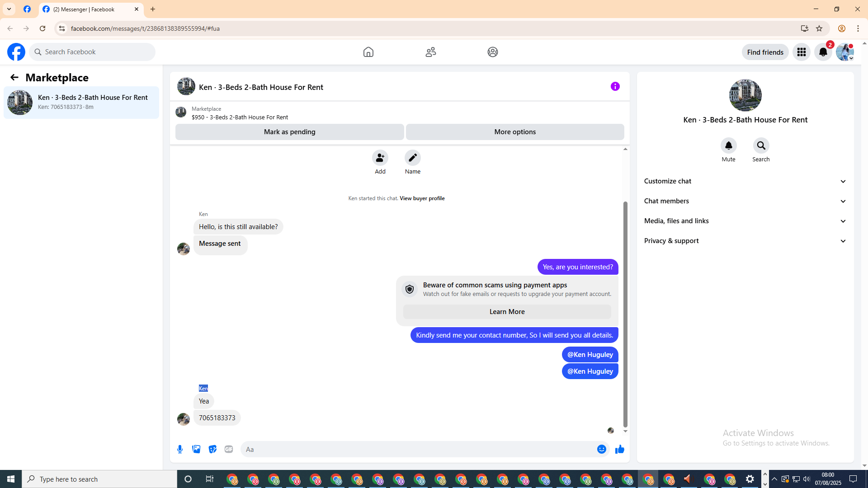The height and width of the screenshot is (488, 868).
Task: View site information icon in address bar
Action: 62,28
